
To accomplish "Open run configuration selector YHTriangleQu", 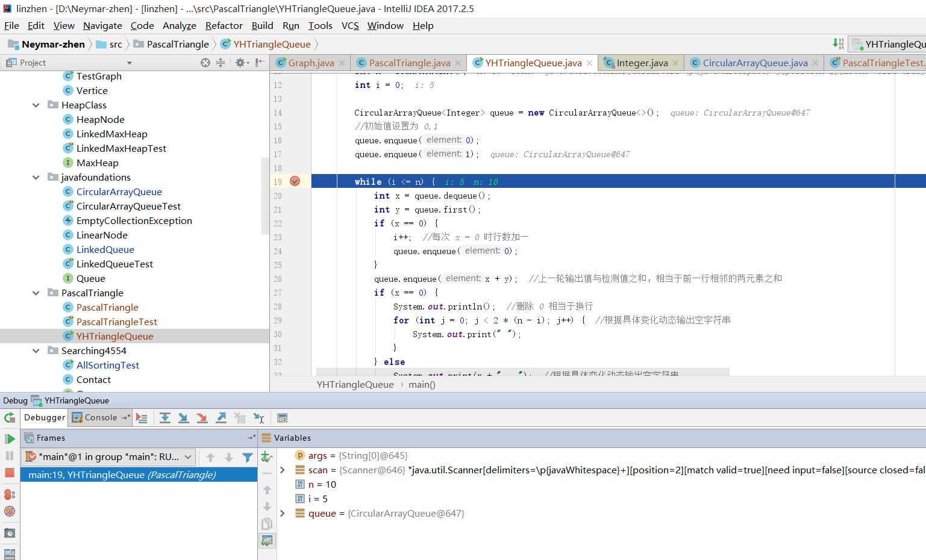I will (x=889, y=44).
